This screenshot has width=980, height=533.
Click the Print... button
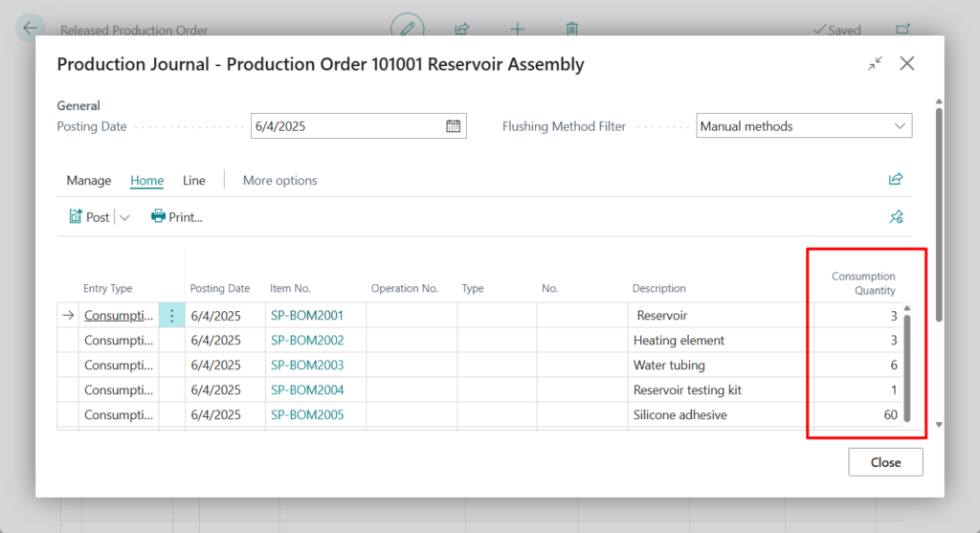pyautogui.click(x=177, y=217)
